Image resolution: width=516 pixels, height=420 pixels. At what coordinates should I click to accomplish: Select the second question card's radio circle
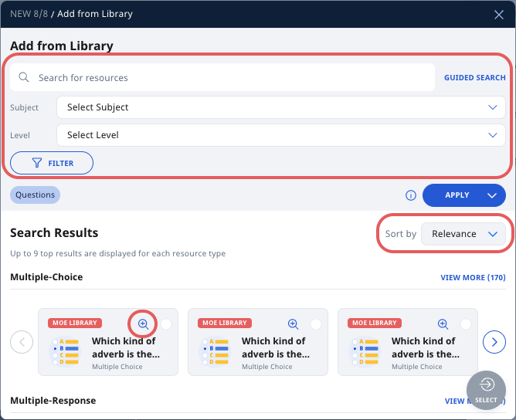pyautogui.click(x=316, y=324)
